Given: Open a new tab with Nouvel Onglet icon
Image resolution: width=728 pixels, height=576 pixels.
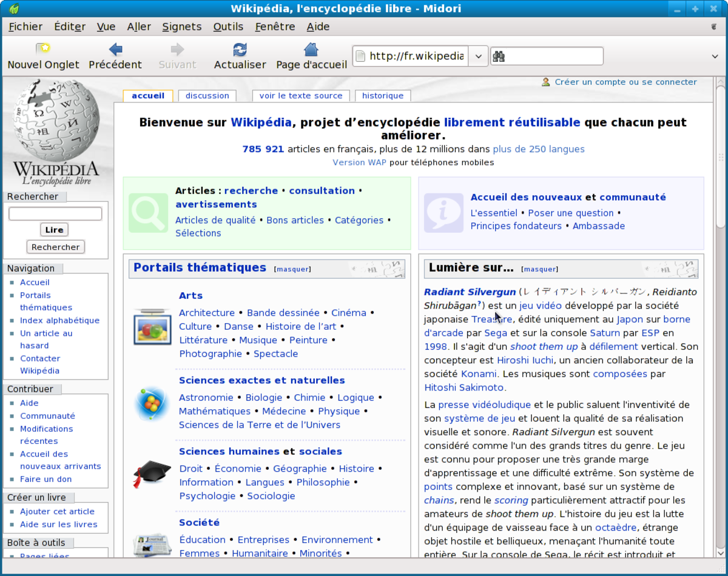Looking at the screenshot, I should pyautogui.click(x=43, y=49).
